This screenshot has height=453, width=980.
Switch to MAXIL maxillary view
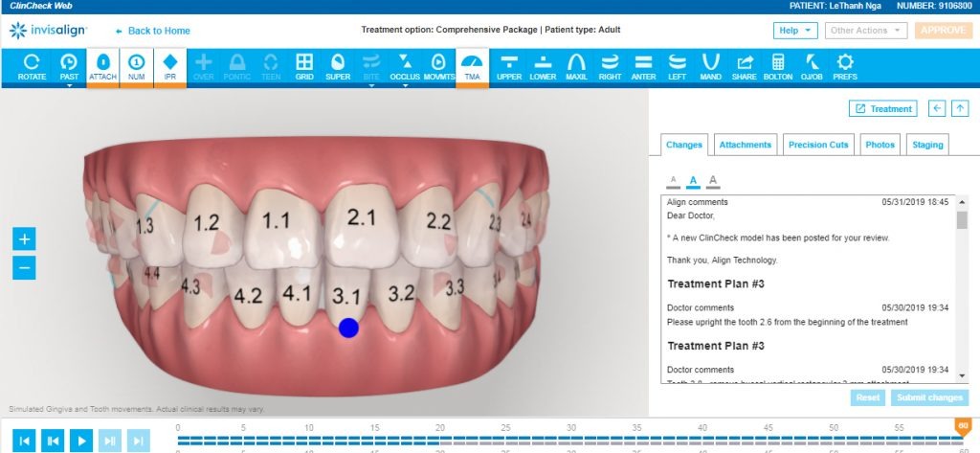576,67
